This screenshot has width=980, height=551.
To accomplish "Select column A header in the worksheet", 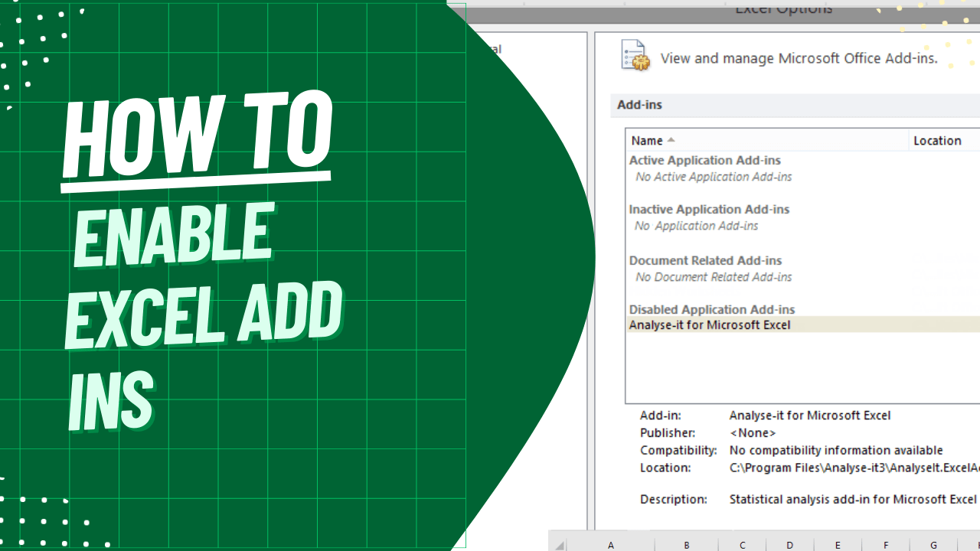I will 610,545.
